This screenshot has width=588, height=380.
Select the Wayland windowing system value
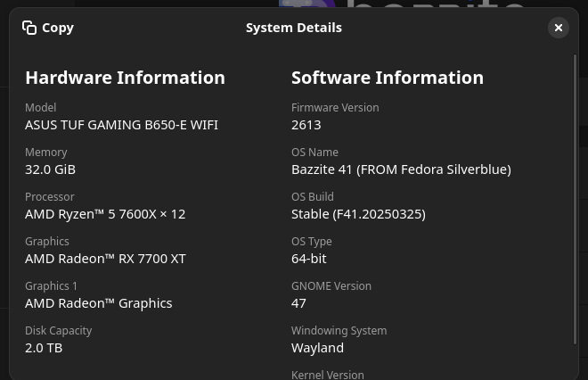click(317, 348)
